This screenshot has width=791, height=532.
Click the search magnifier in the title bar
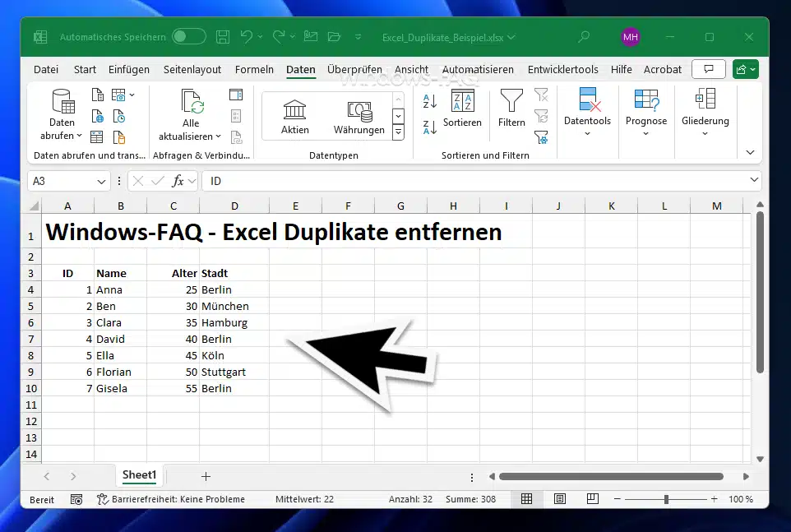click(584, 37)
